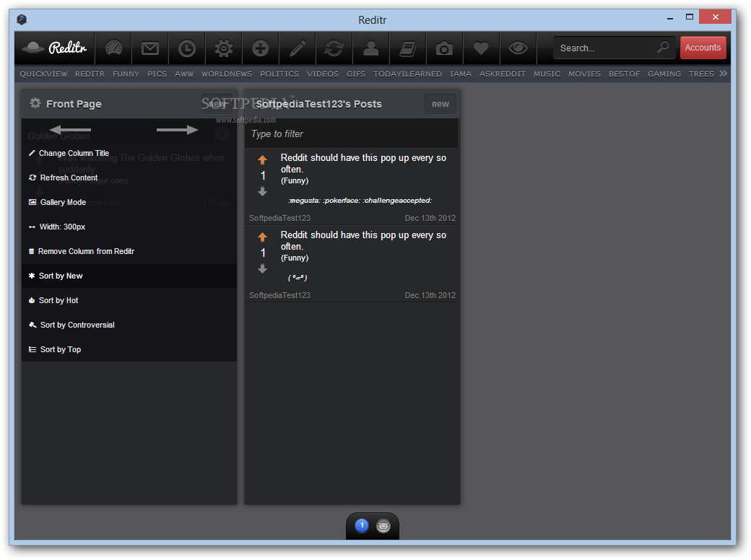Upvote the first SoftpediaTest123 post

(x=262, y=159)
